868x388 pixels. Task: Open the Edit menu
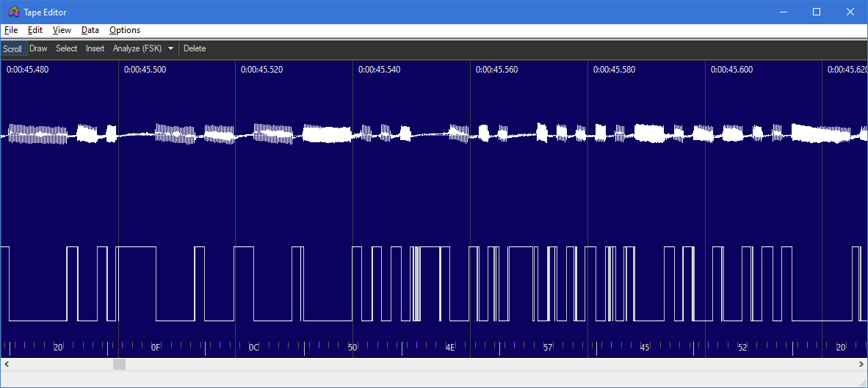pyautogui.click(x=35, y=30)
